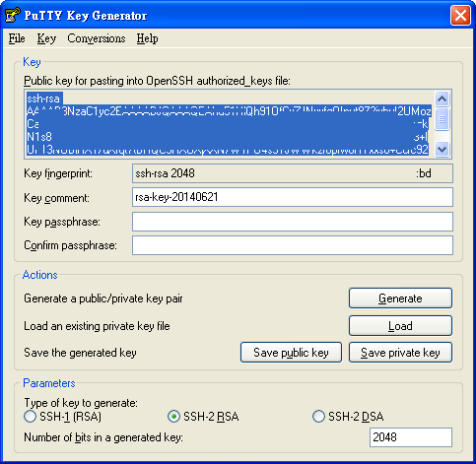Click the Generate button
476x464 pixels.
pos(400,298)
